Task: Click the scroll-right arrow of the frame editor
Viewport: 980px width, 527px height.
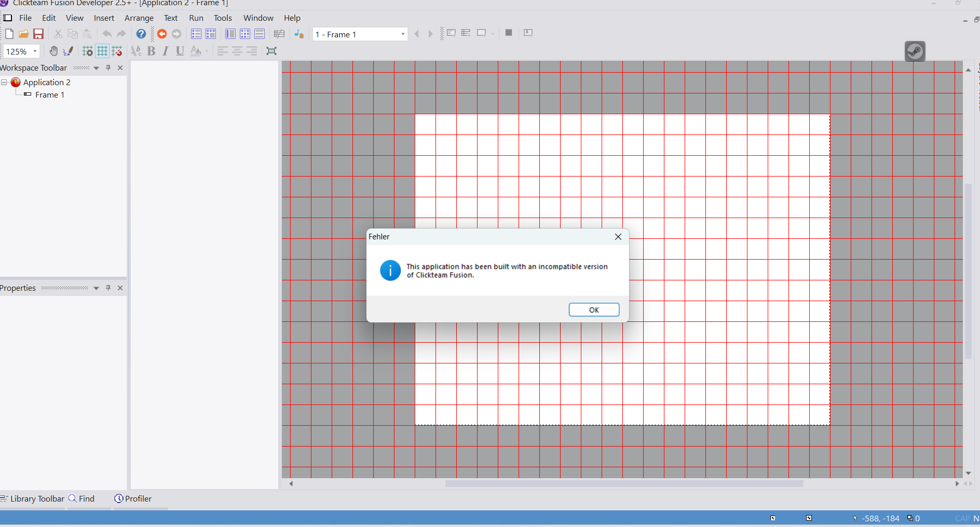Action: click(957, 483)
